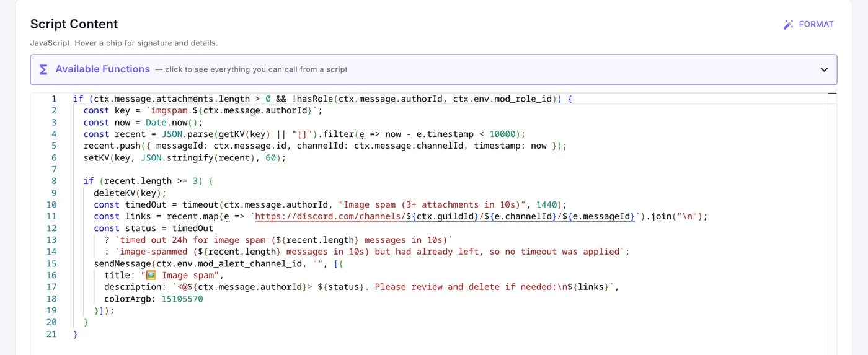The width and height of the screenshot is (868, 355).
Task: Click ".join("\n")" on line 11
Action: 671,216
